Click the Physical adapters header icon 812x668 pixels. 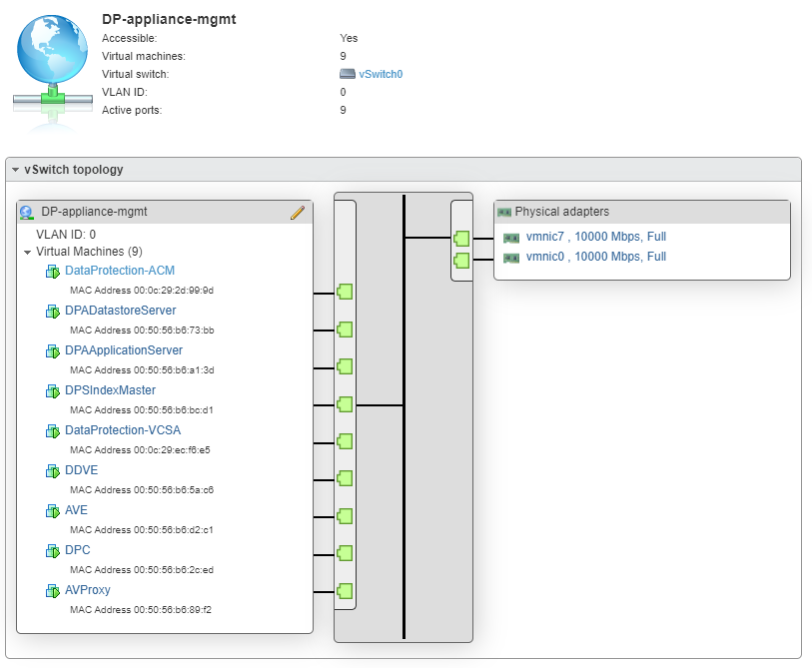point(504,212)
